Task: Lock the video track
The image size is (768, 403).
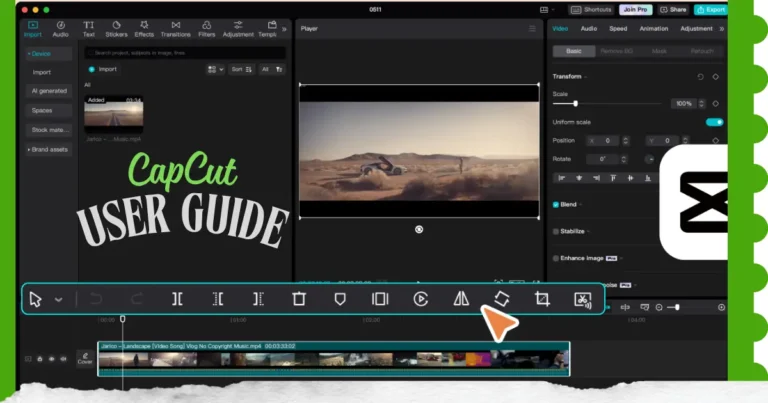Action: (x=40, y=359)
